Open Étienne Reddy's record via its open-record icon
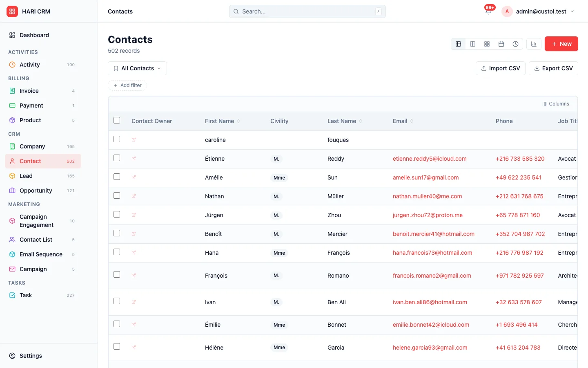588x368 pixels. 133,159
